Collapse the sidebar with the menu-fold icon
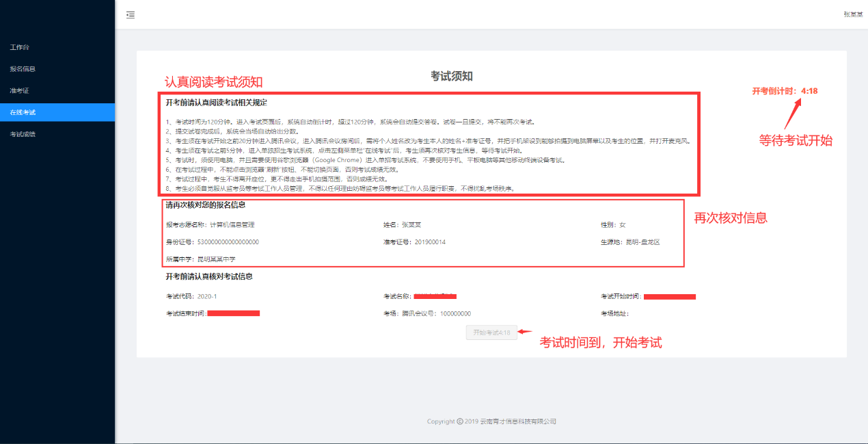This screenshot has width=868, height=444. pyautogui.click(x=131, y=14)
